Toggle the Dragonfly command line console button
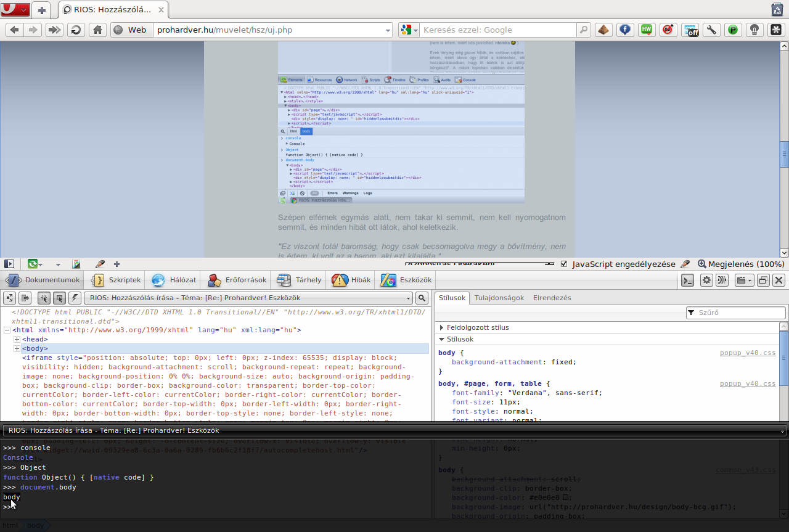Image resolution: width=789 pixels, height=532 pixels. [x=688, y=280]
